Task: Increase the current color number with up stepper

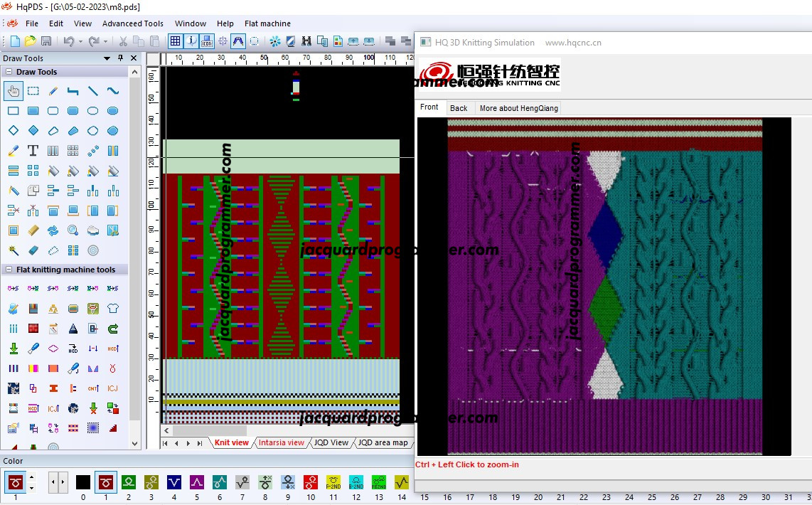Action: tap(31, 477)
